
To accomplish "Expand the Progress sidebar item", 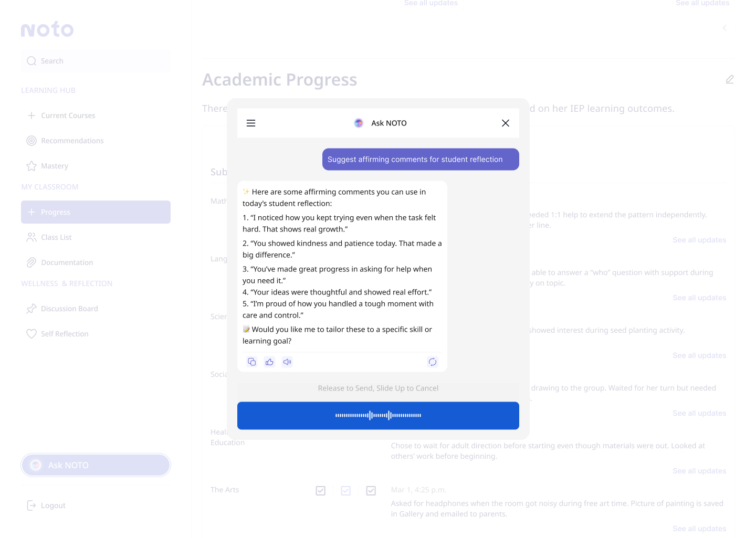I will pos(31,212).
